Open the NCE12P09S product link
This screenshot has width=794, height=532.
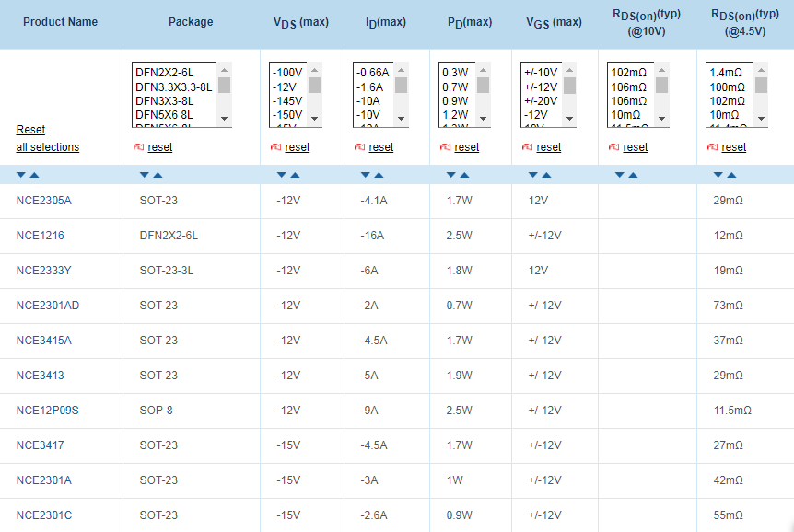[48, 410]
